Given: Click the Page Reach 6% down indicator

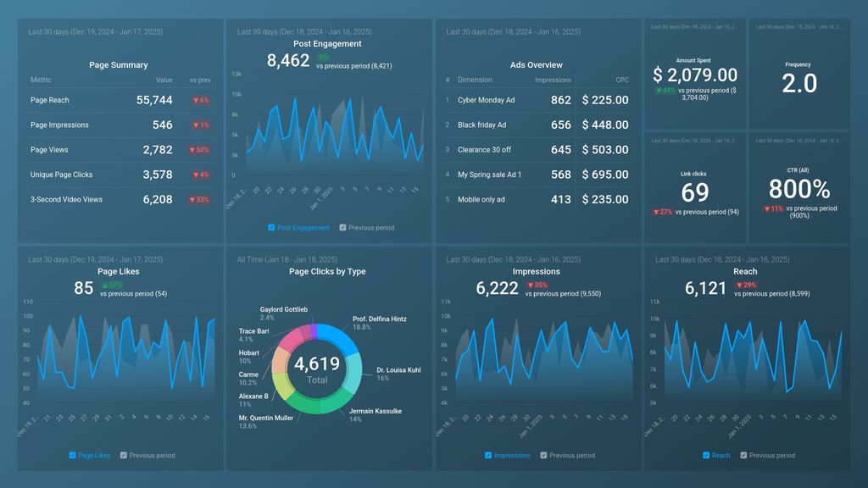Looking at the screenshot, I should [x=200, y=100].
